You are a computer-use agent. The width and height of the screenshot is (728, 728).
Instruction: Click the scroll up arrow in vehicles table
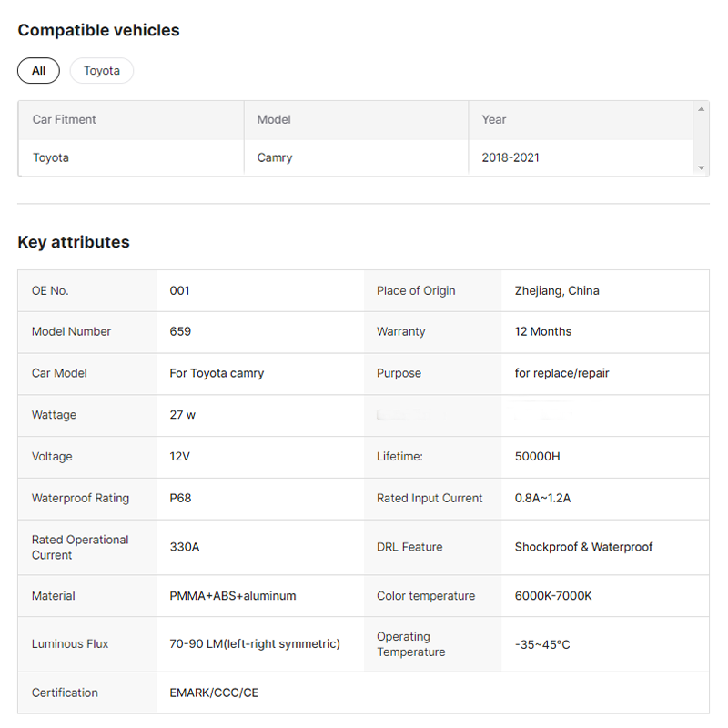(x=701, y=109)
